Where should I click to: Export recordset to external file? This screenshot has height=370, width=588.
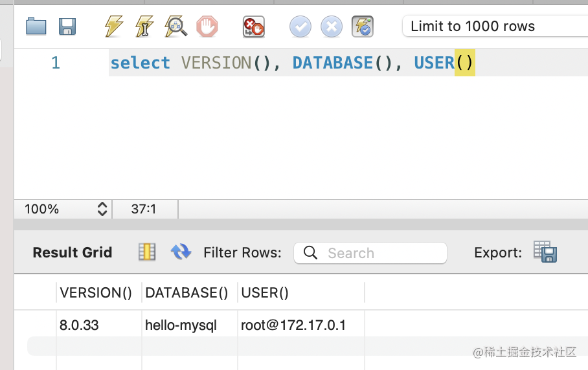[x=545, y=252]
